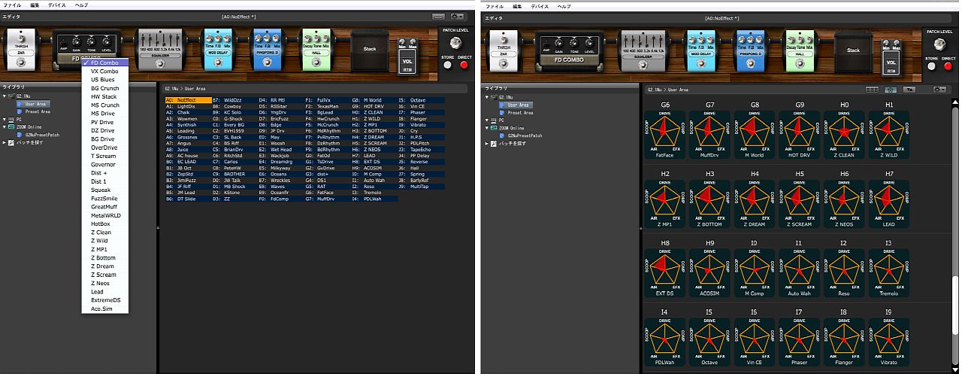
Task: Expand the パッチを探す node in right window
Action: 487,142
